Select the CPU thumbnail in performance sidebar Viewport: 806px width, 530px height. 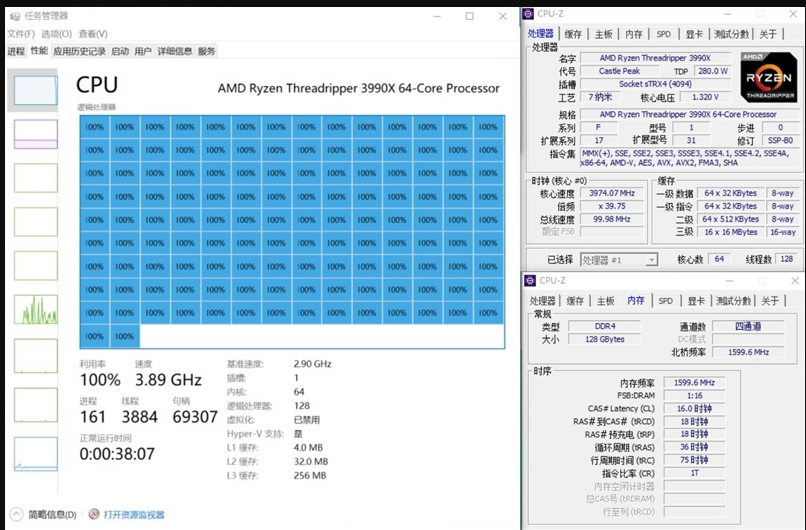tap(35, 92)
